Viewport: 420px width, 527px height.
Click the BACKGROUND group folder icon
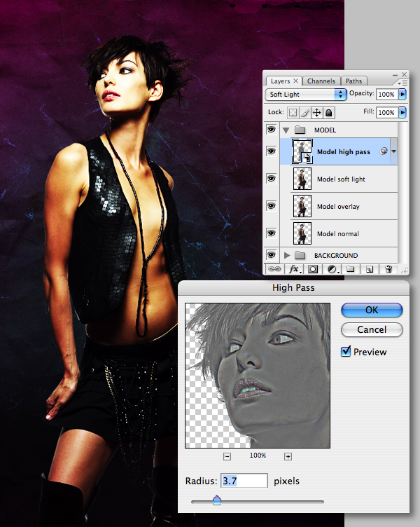tap(300, 255)
